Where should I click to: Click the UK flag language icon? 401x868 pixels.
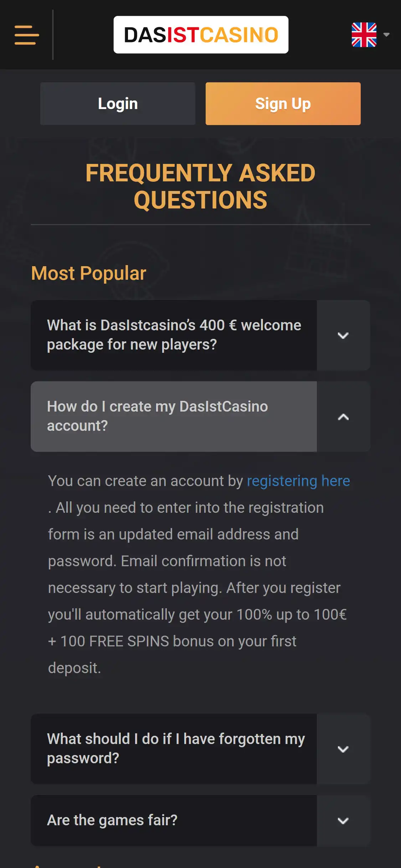tap(364, 35)
